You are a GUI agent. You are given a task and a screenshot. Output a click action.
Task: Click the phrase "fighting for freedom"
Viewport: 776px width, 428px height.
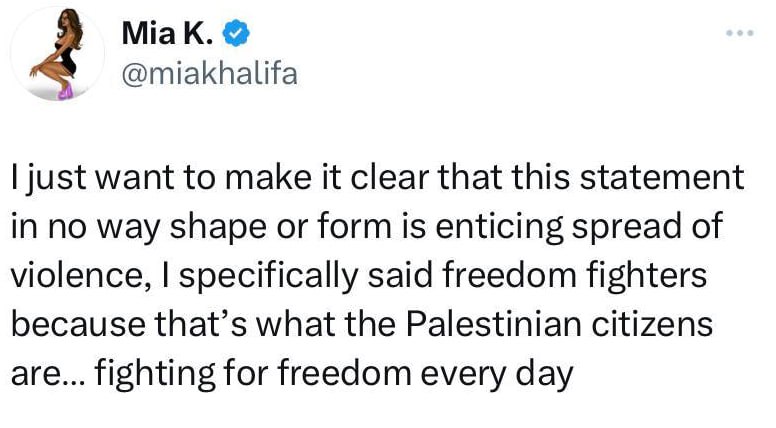pyautogui.click(x=252, y=374)
